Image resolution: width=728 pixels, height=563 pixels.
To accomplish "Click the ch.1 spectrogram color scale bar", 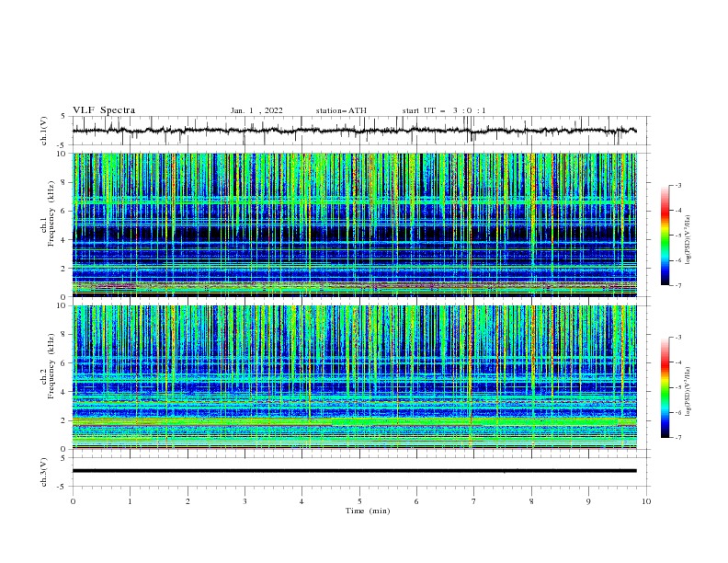I will point(665,236).
